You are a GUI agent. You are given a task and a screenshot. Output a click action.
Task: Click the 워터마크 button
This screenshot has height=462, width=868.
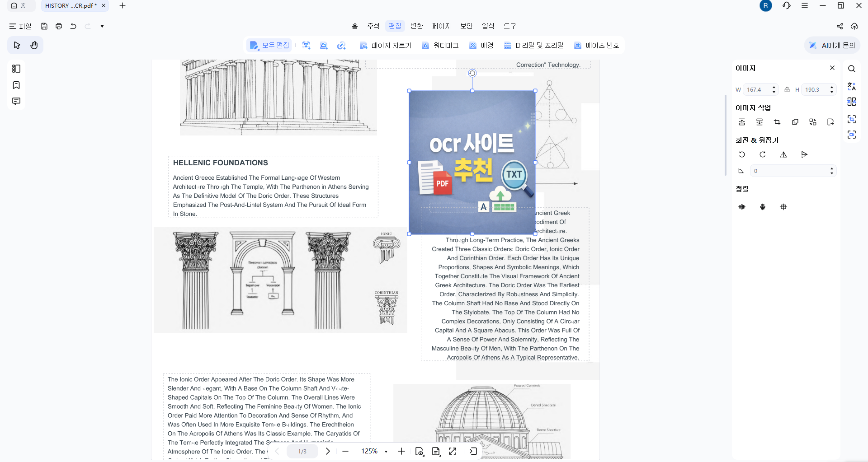pos(440,45)
